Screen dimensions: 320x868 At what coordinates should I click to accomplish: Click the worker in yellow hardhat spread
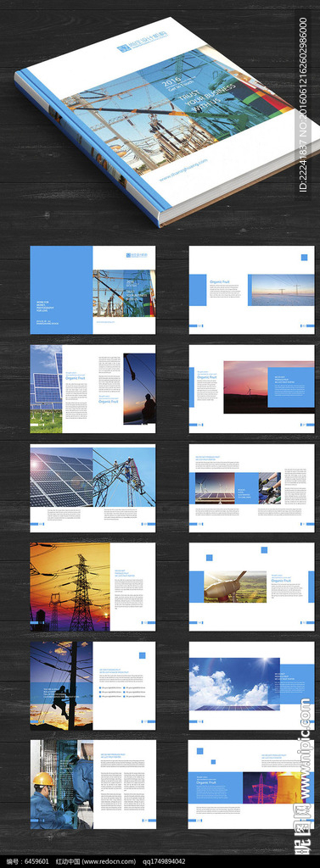click(x=93, y=784)
